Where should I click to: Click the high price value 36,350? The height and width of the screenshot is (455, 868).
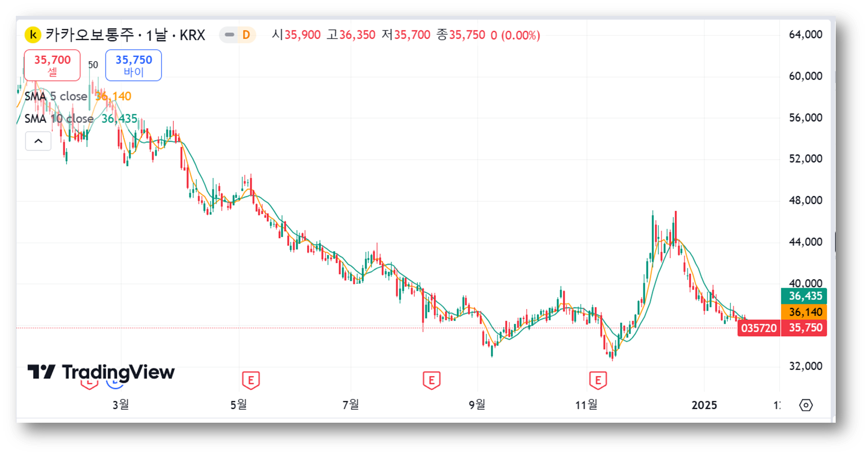[x=357, y=35]
